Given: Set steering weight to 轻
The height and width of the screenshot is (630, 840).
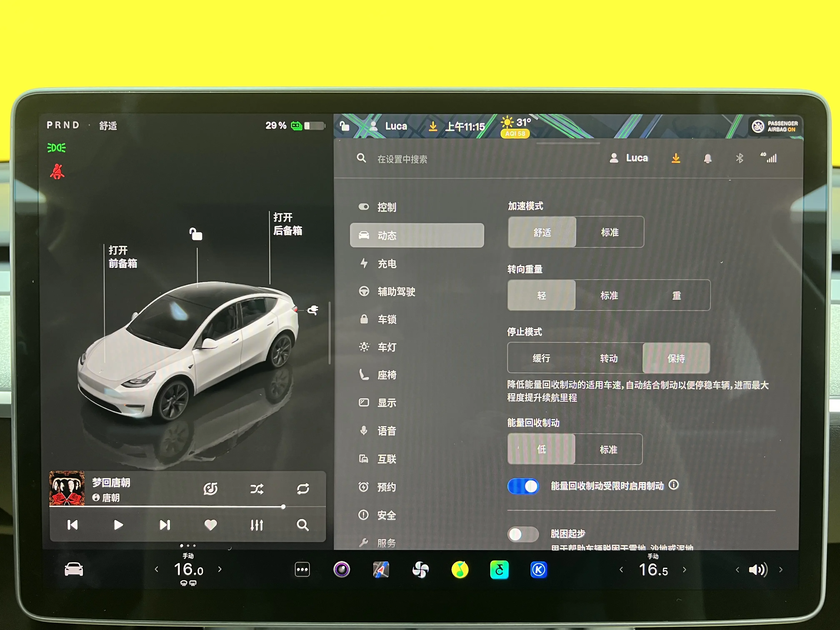Looking at the screenshot, I should pos(541,295).
